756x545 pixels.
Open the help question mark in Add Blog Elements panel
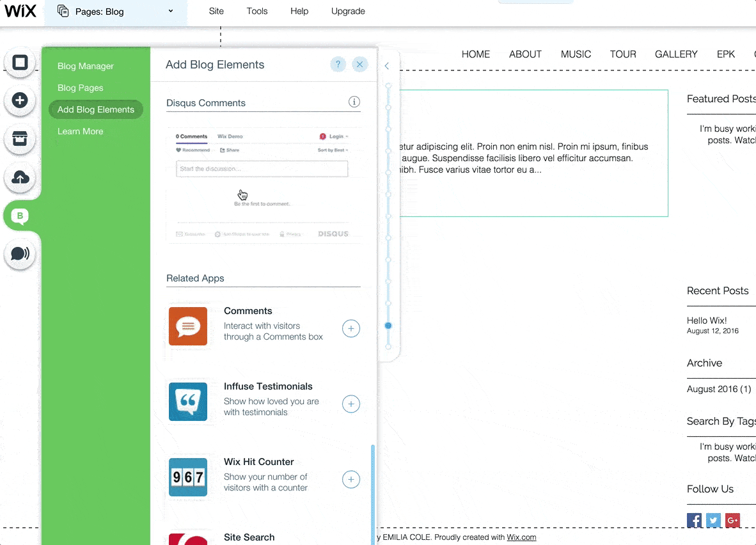coord(338,64)
